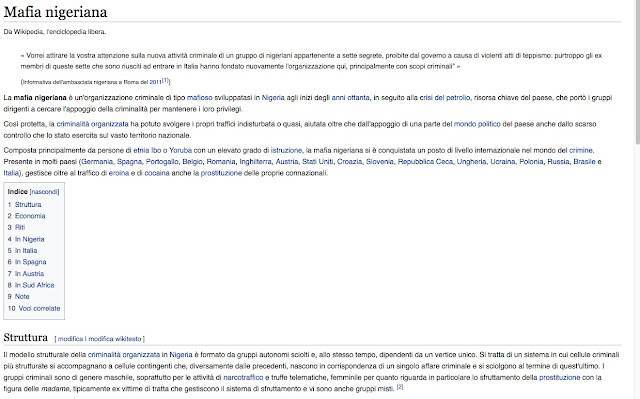640x399 pixels.
Task: Open the Spagna country link
Action: coord(129,162)
